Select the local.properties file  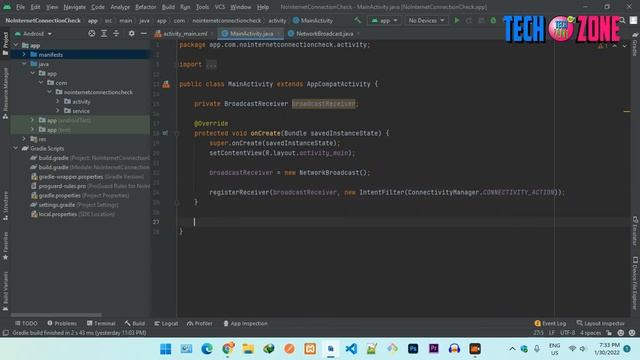pyautogui.click(x=73, y=214)
